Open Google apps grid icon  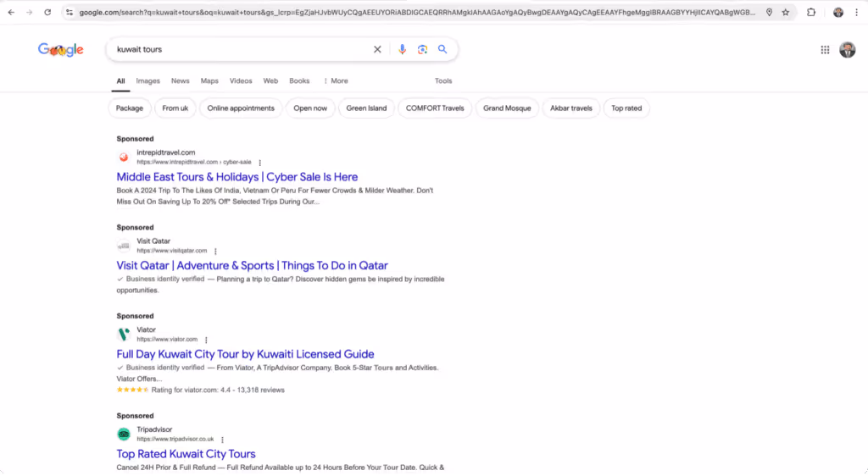point(825,50)
